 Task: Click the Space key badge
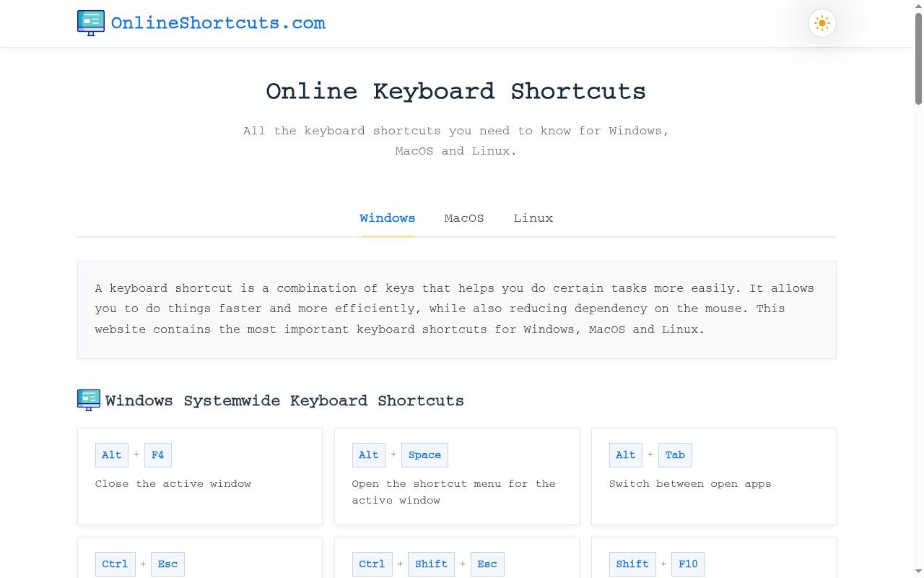[424, 455]
